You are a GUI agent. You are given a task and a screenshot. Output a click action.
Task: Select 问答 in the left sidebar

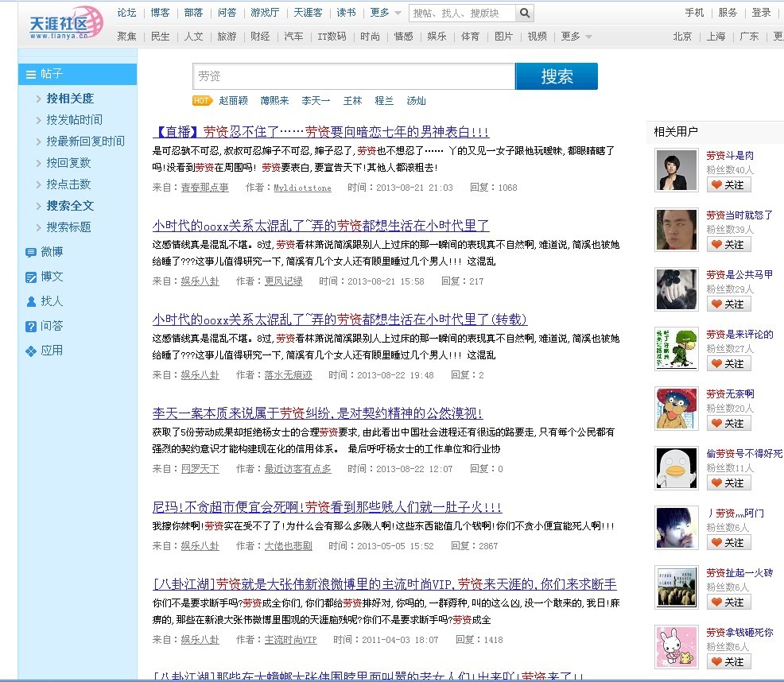point(52,326)
